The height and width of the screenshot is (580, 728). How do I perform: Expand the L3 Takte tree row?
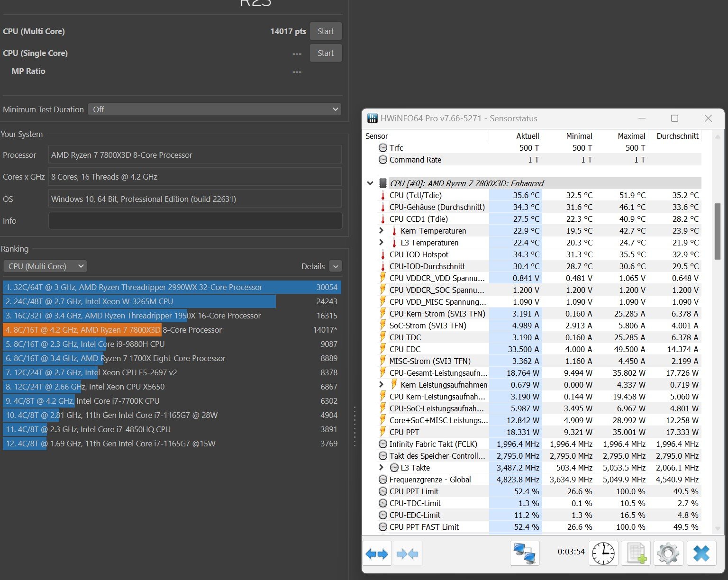(x=381, y=468)
